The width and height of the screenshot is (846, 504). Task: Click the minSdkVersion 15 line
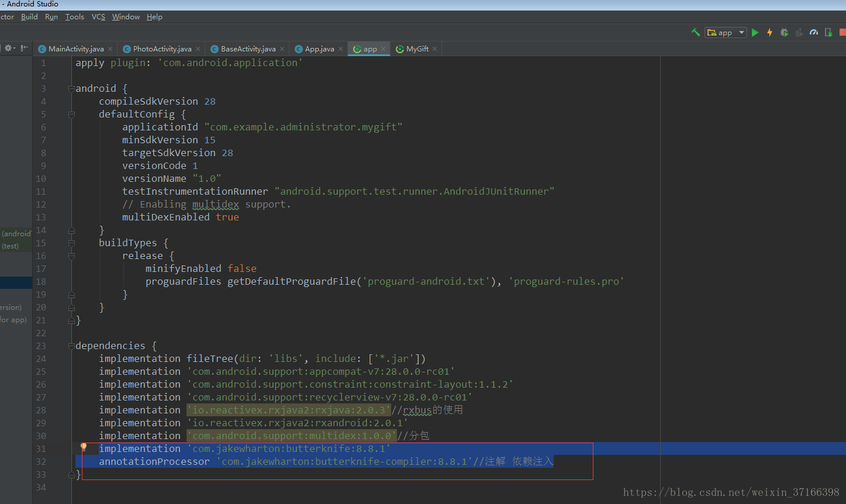pyautogui.click(x=169, y=140)
